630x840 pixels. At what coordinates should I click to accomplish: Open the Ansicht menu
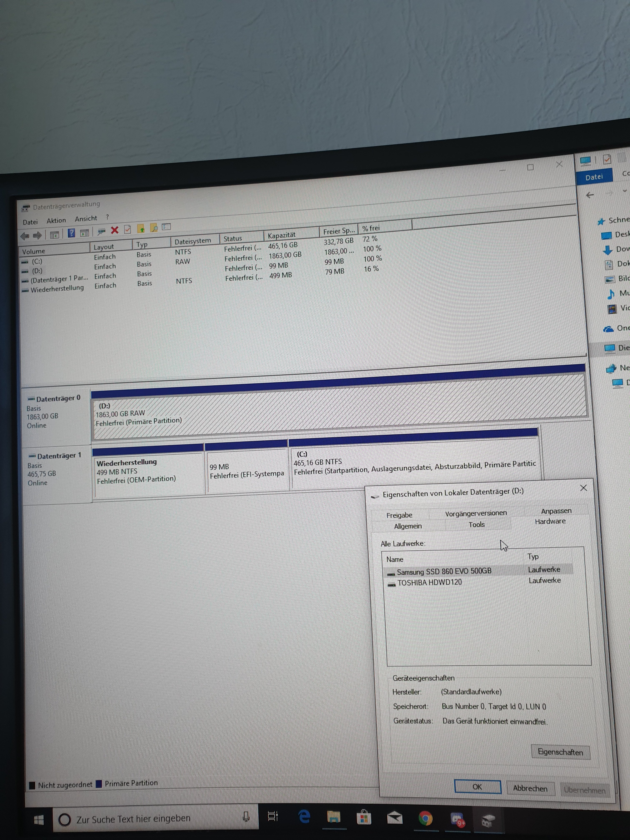coord(86,219)
